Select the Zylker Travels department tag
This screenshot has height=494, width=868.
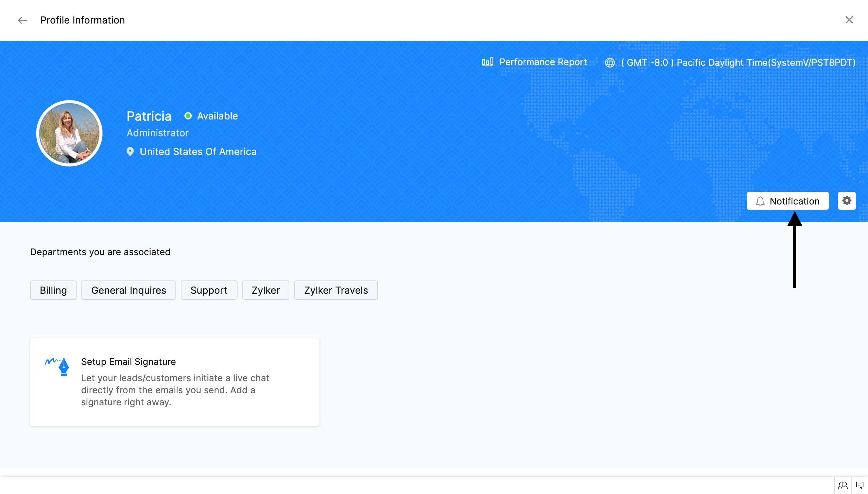(x=336, y=290)
